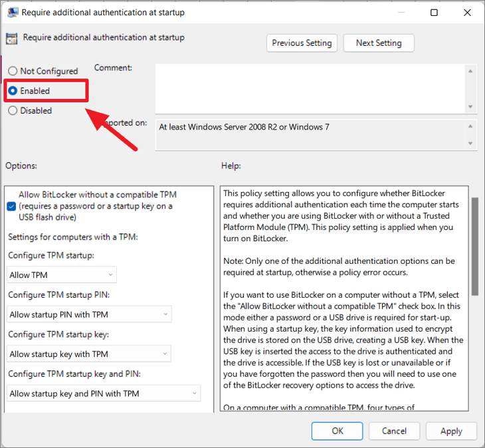Click the 'Settings for computers with a TPM:' label
Screen dimensions: 485x448
73,237
